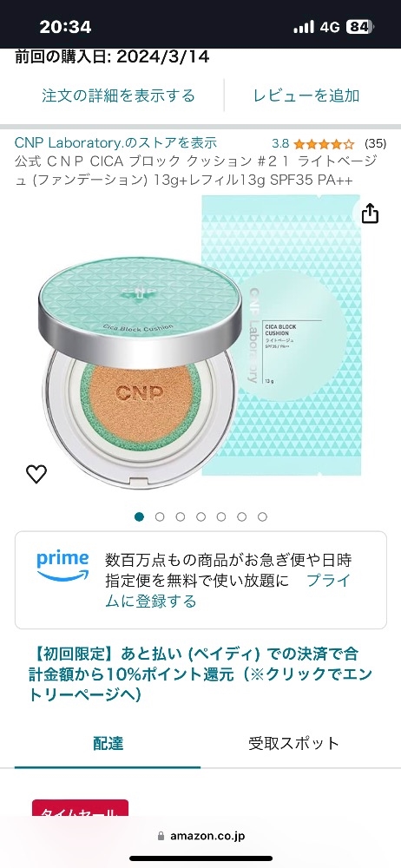
Task: Visit CNP Laboratory.のストアを表示 link
Action: (x=115, y=143)
